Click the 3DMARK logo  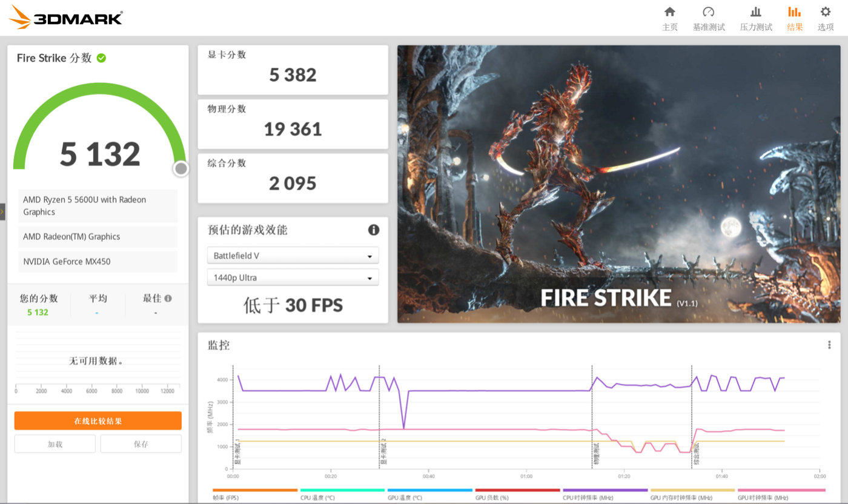pos(65,18)
